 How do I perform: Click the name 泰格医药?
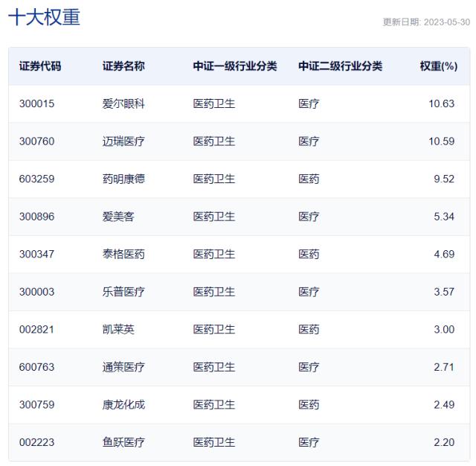(x=123, y=254)
